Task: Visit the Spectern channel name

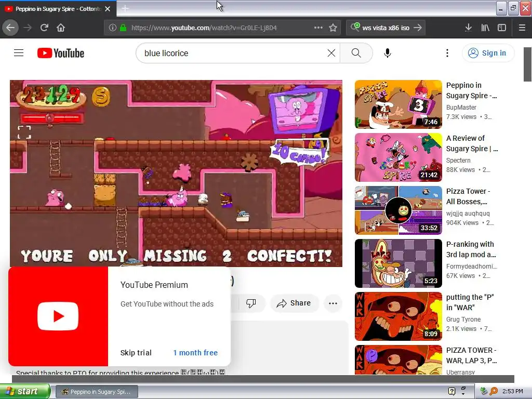Action: [458, 160]
